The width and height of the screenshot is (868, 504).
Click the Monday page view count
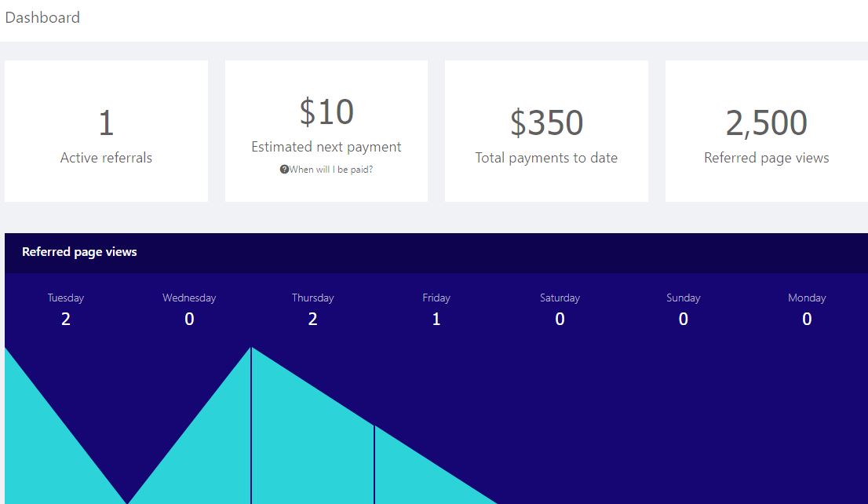click(x=807, y=319)
